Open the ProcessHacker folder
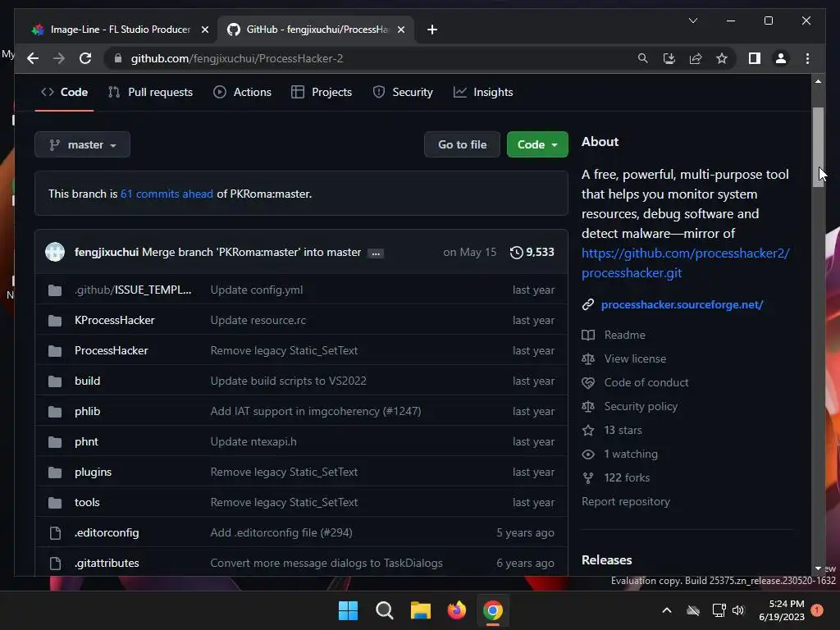The image size is (840, 630). click(x=112, y=350)
